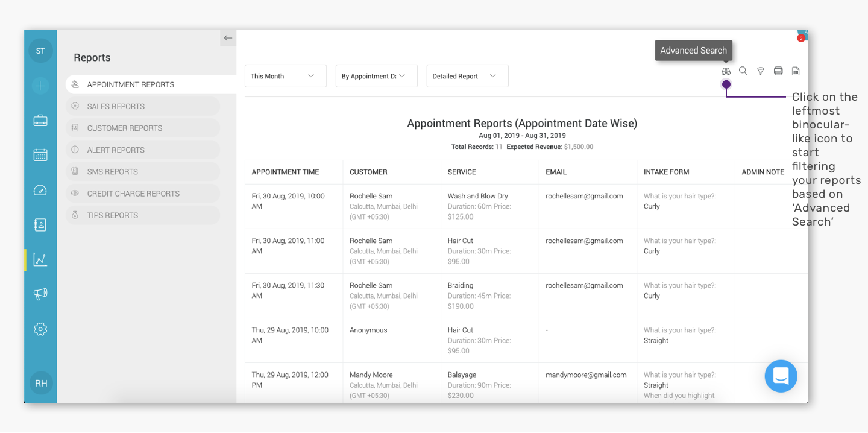Go to Alert Reports

click(143, 150)
